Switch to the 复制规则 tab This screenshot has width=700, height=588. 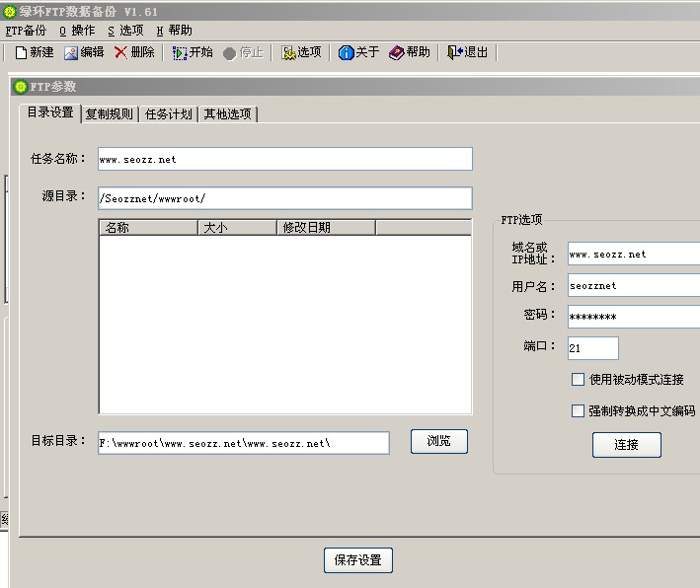pos(109,114)
